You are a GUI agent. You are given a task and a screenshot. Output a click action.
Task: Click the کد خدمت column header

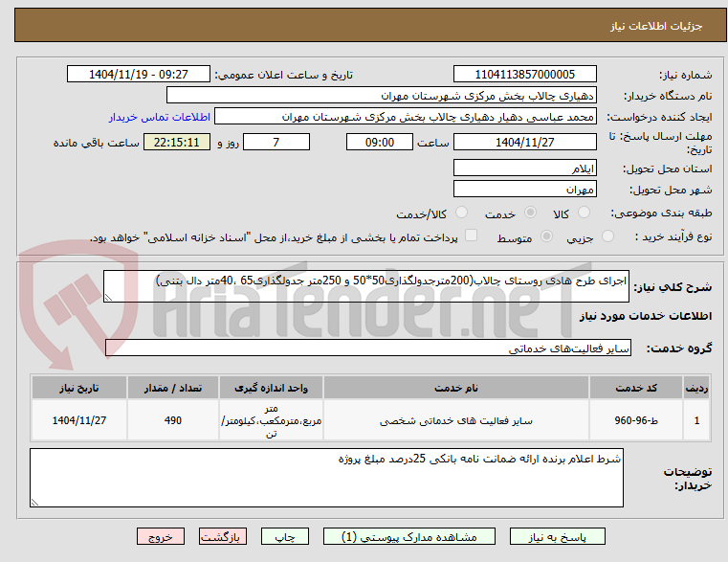636,388
